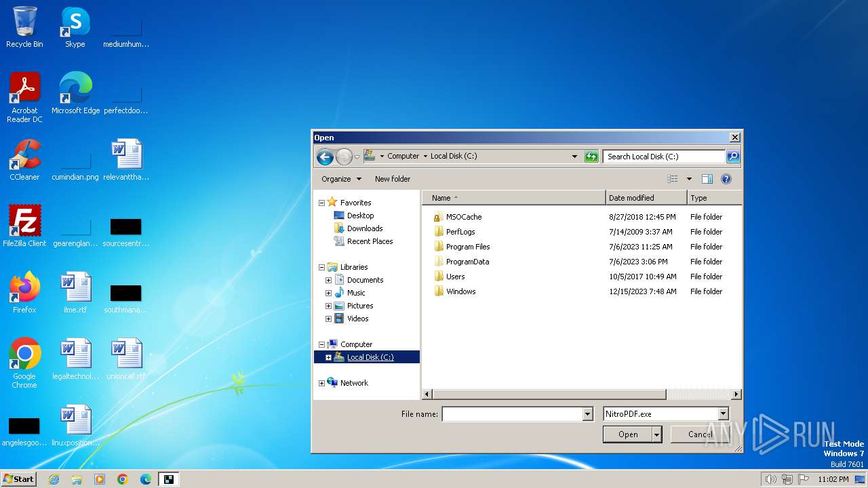Click the Chrome icon in the taskbar
Image resolution: width=868 pixels, height=488 pixels.
[123, 479]
